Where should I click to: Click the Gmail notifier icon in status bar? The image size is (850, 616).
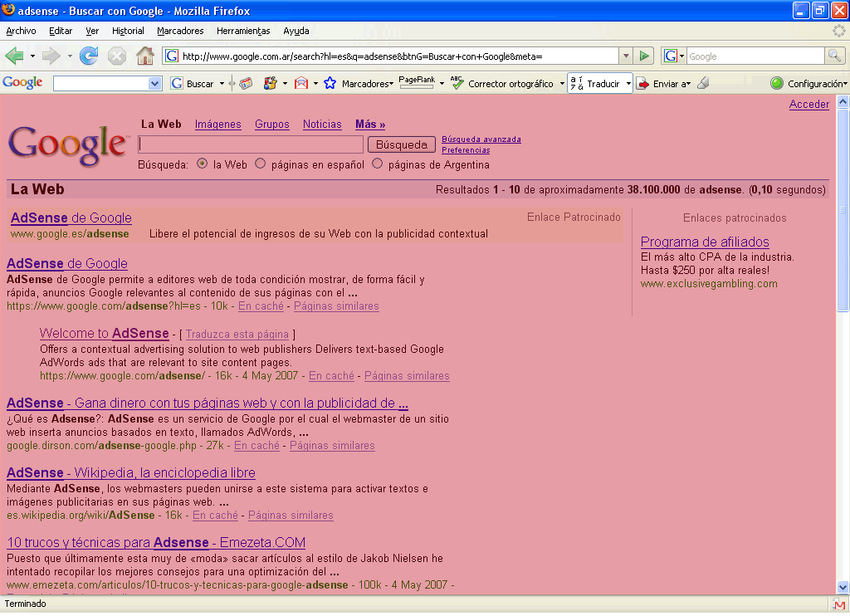839,604
